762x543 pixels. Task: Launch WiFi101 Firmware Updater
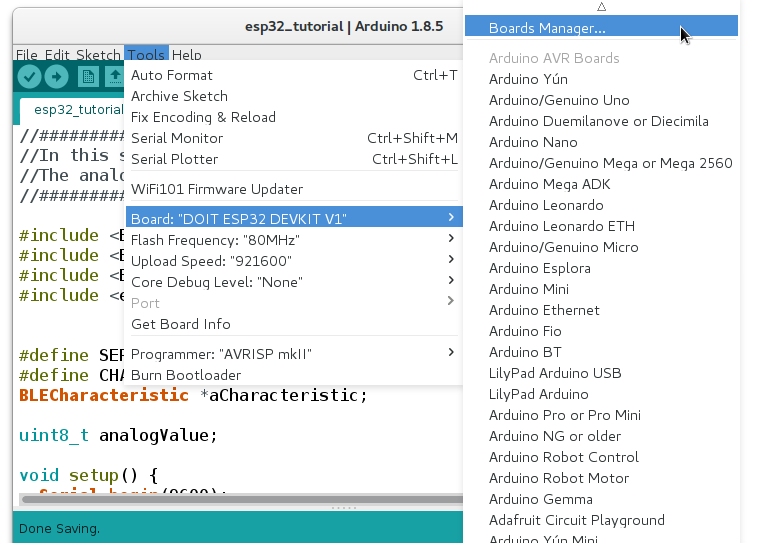(x=294, y=189)
